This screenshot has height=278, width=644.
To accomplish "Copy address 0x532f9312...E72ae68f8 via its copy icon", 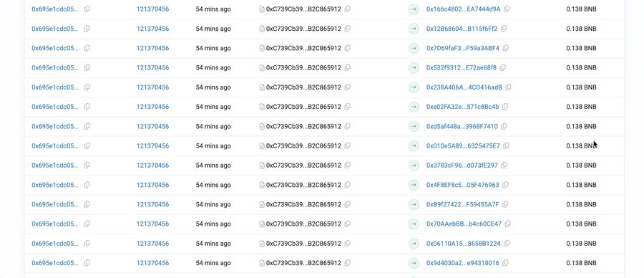I will [503, 67].
